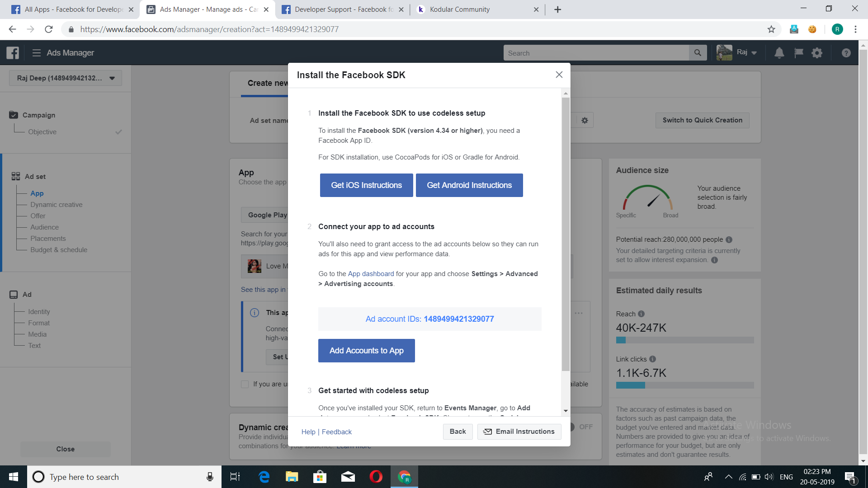
Task: Select Ad set in the sidebar
Action: coord(35,177)
